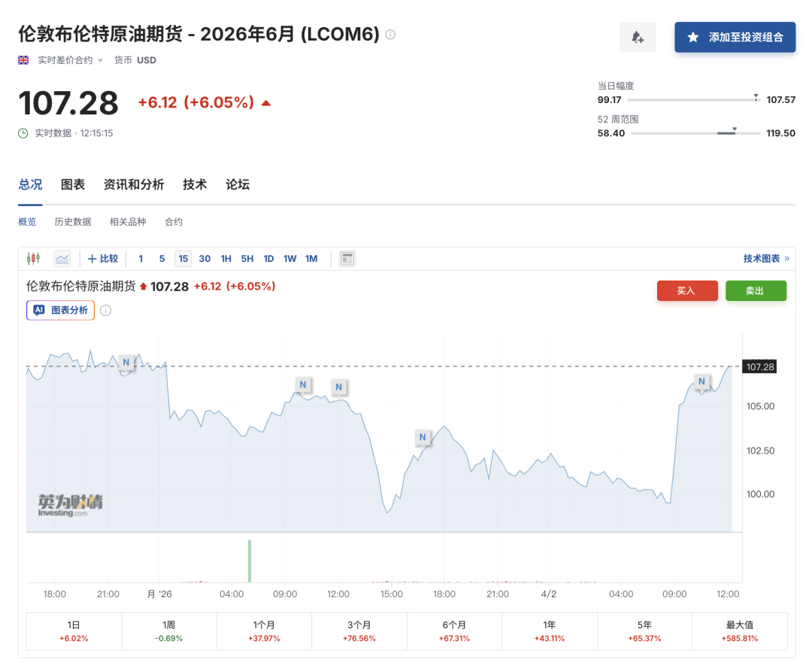
Task: Click the alert bell icon
Action: pos(638,37)
